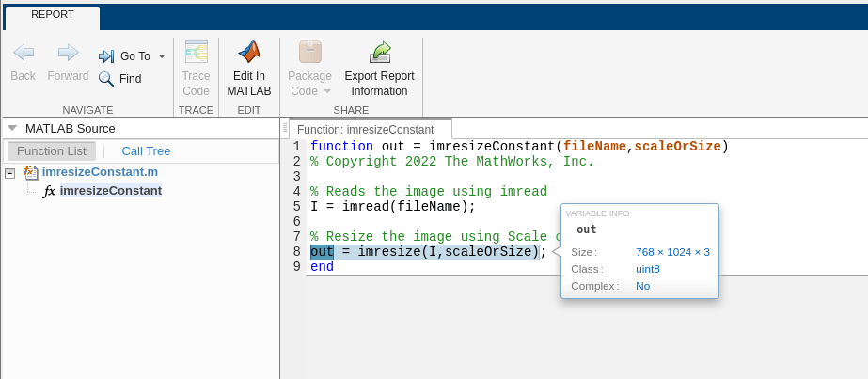This screenshot has height=379, width=868.
Task: Select the Function: imresizeConstant tab
Action: point(371,129)
